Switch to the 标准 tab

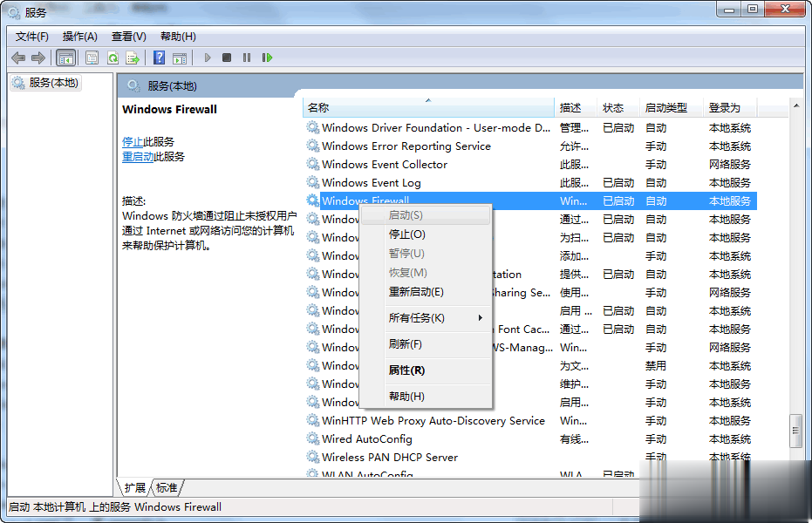tap(167, 488)
